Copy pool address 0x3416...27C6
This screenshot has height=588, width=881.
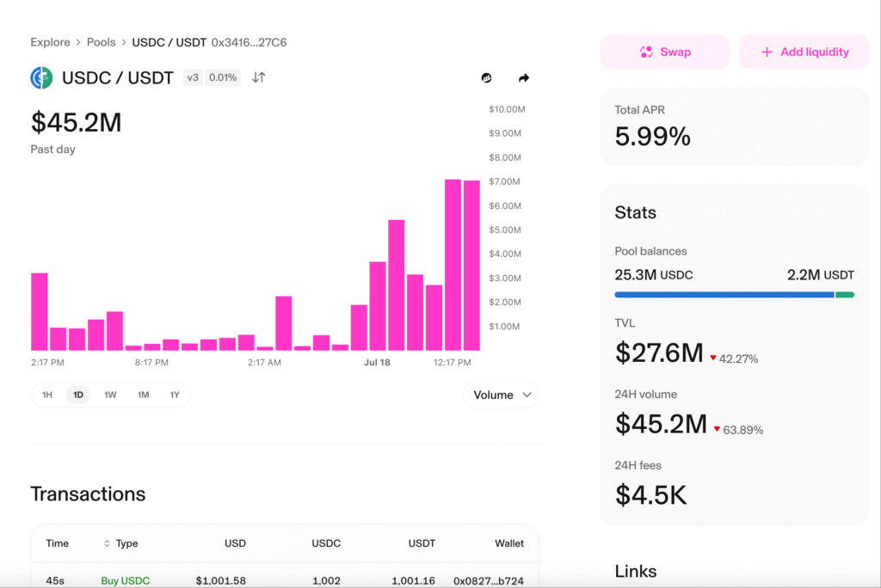[249, 42]
